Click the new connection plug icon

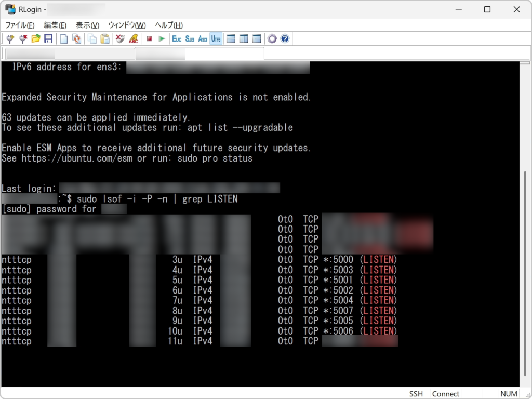pyautogui.click(x=9, y=38)
